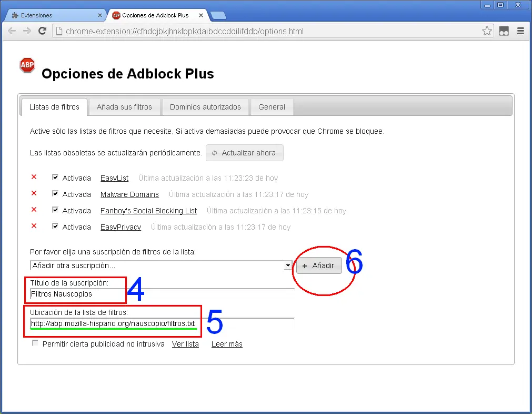Open the EasyList link

pyautogui.click(x=114, y=178)
